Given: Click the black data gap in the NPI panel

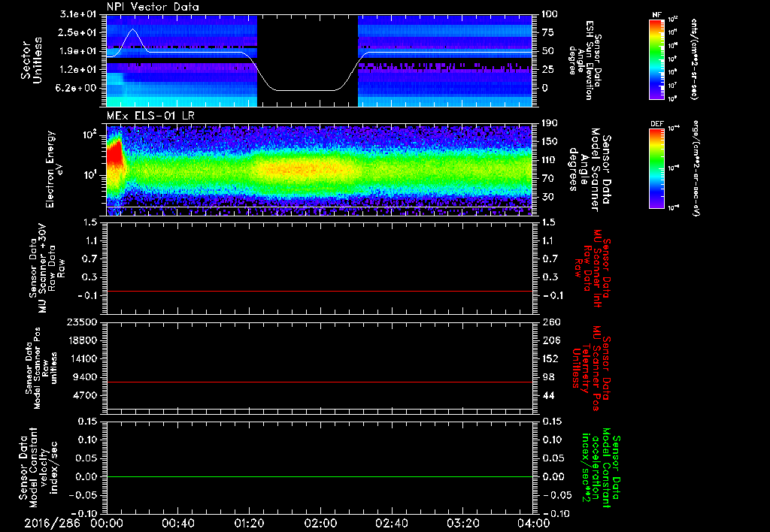Looking at the screenshot, I should (x=308, y=60).
